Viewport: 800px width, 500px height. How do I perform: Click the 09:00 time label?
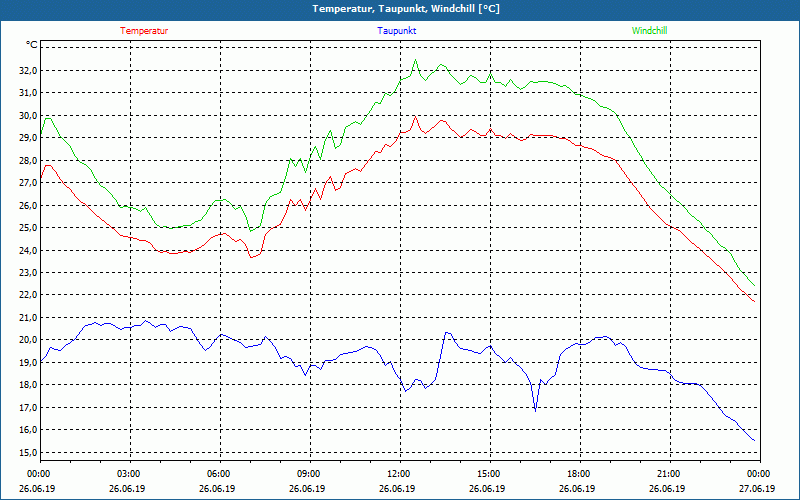pyautogui.click(x=309, y=474)
